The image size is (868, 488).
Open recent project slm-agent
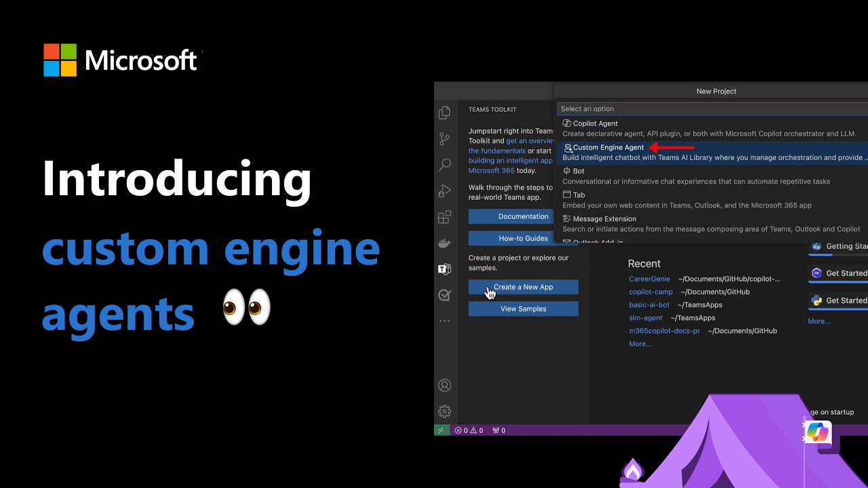646,317
